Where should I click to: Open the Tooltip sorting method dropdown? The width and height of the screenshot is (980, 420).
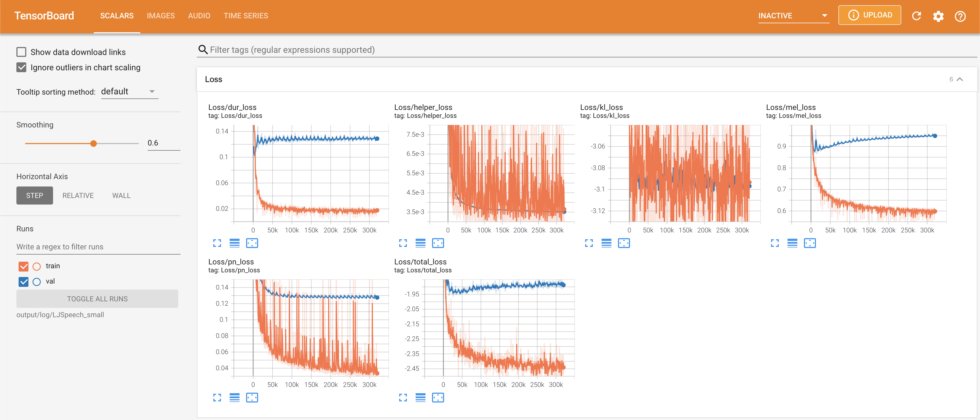(129, 92)
